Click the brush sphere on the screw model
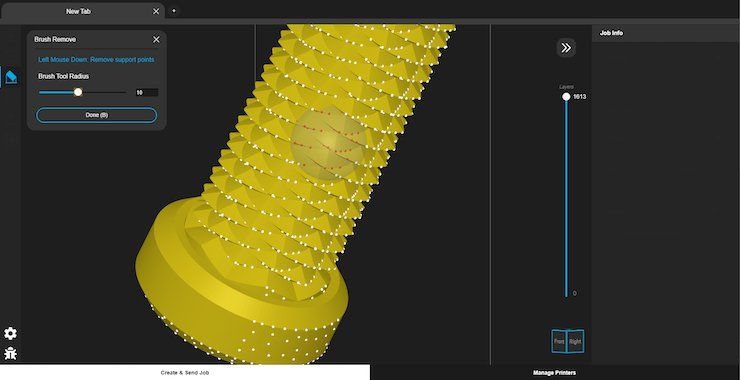This screenshot has height=380, width=740. [x=328, y=143]
